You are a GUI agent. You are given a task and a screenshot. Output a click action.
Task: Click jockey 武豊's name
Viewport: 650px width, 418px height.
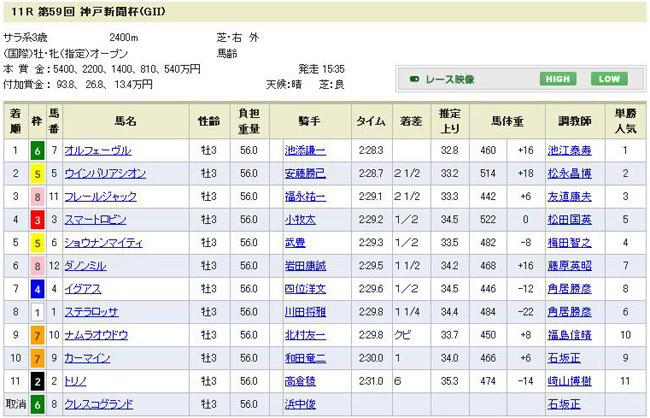[x=297, y=242]
